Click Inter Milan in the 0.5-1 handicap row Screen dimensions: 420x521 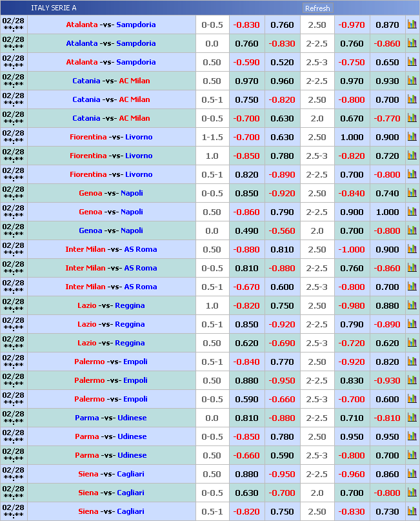click(85, 287)
